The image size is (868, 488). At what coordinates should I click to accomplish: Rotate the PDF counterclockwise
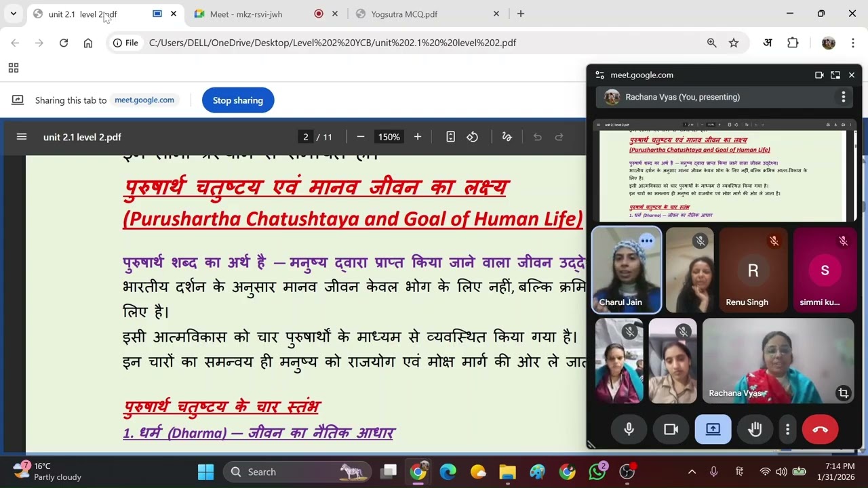(x=473, y=137)
